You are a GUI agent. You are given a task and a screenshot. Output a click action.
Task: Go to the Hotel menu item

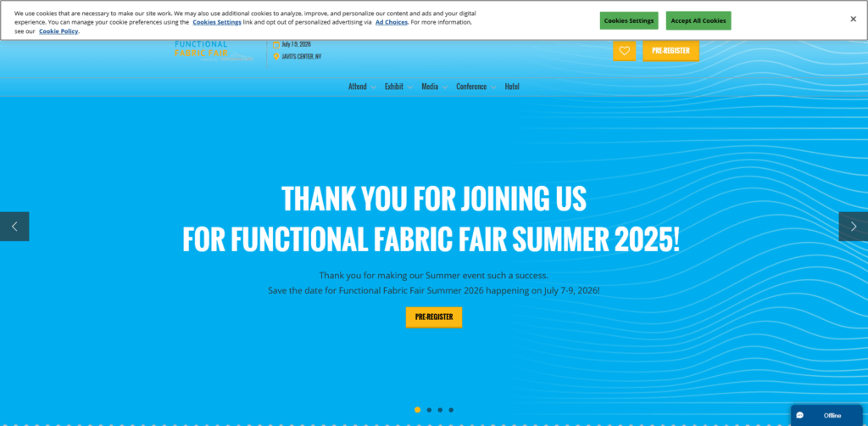(x=512, y=87)
